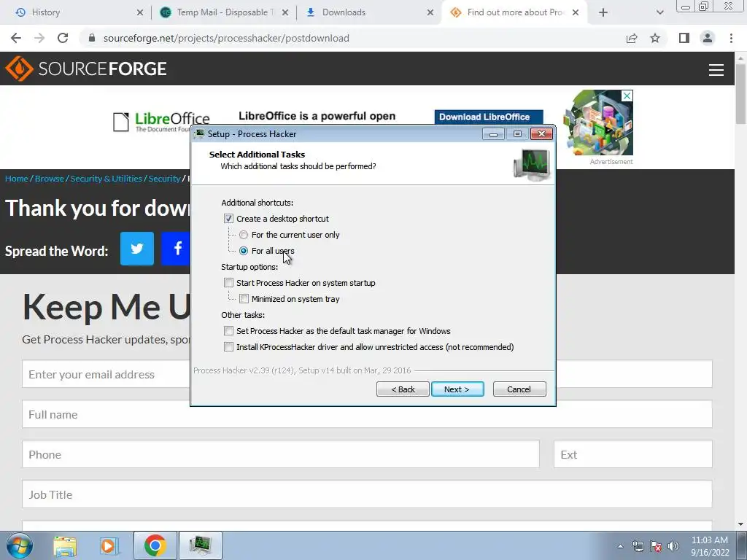Click the address bar URL
Image resolution: width=747 pixels, height=560 pixels.
click(226, 38)
